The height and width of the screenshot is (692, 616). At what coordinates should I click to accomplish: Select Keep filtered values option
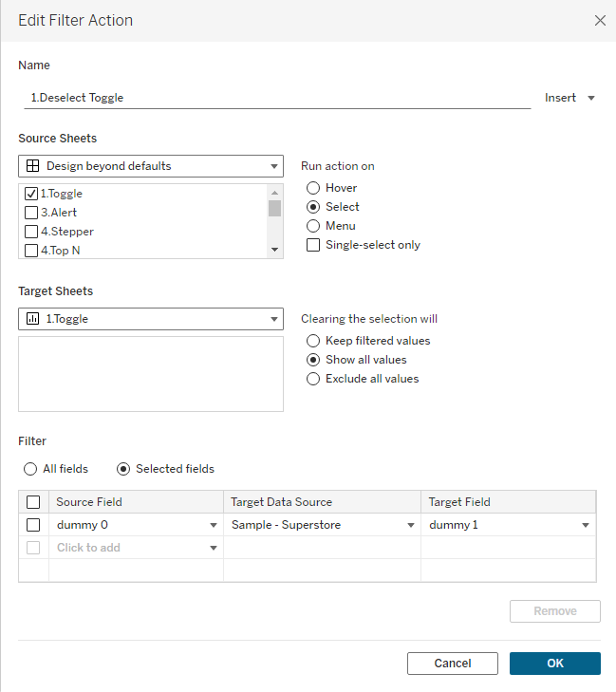click(313, 341)
